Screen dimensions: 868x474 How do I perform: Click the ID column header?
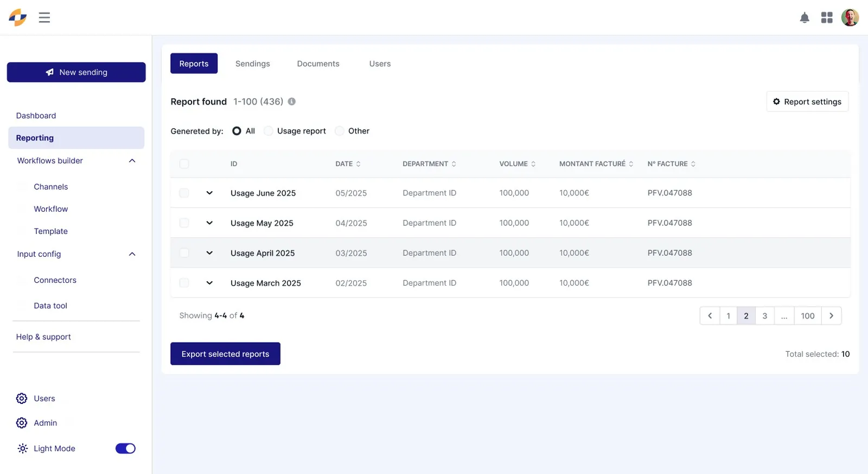[234, 164]
